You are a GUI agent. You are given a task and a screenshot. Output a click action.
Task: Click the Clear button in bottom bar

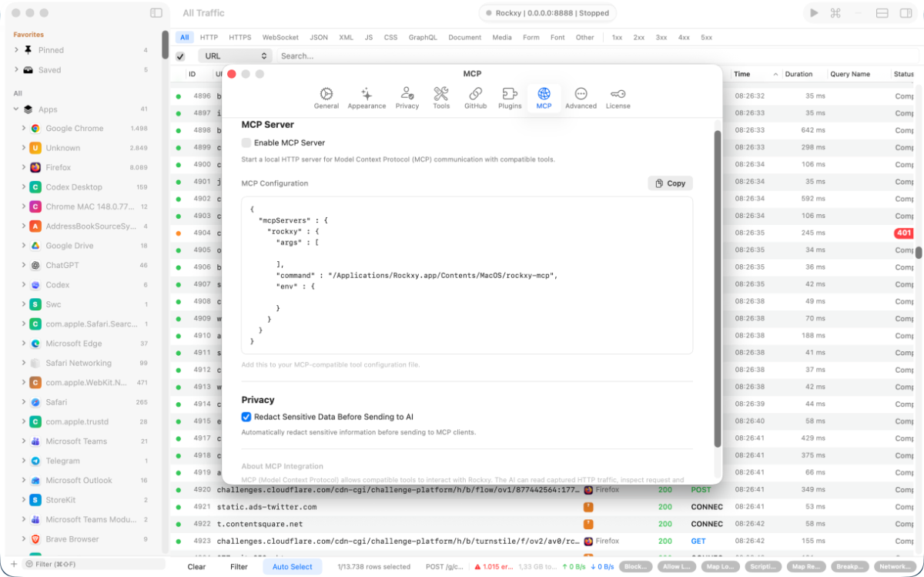pyautogui.click(x=196, y=567)
